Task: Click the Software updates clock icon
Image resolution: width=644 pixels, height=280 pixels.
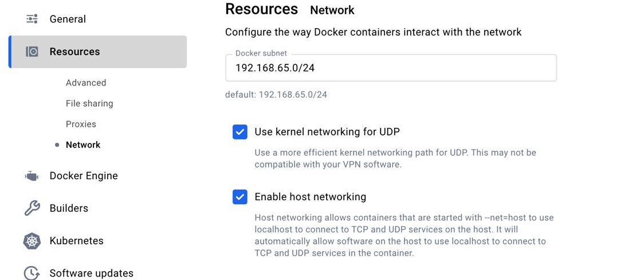Action: (x=32, y=273)
